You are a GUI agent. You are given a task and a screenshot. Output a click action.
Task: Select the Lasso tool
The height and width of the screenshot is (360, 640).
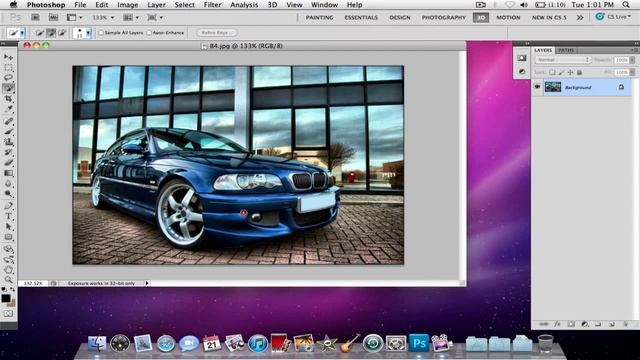click(x=8, y=78)
